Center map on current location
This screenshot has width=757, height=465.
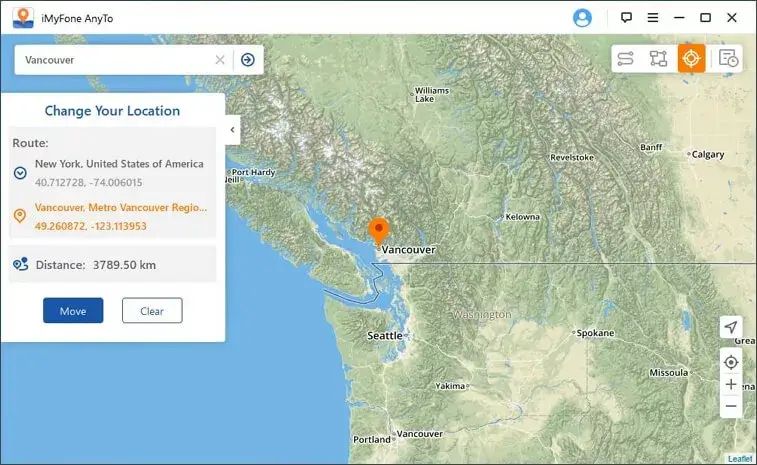(731, 362)
